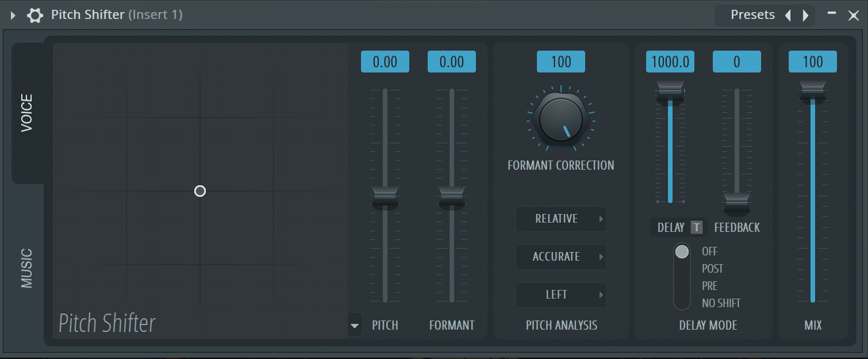Open the ACCURATE analysis mode dropdown
The image size is (868, 359).
(561, 257)
